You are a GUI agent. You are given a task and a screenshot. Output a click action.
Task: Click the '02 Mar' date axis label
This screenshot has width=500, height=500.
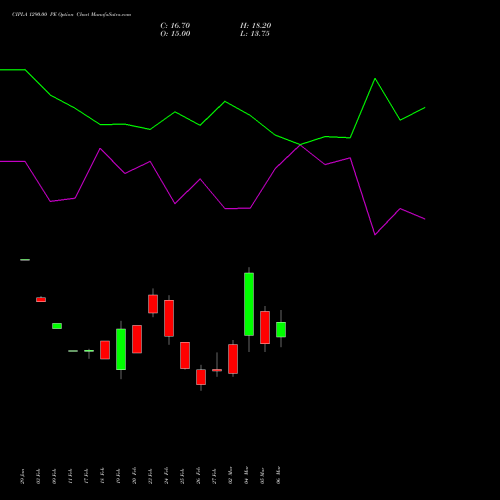[230, 476]
